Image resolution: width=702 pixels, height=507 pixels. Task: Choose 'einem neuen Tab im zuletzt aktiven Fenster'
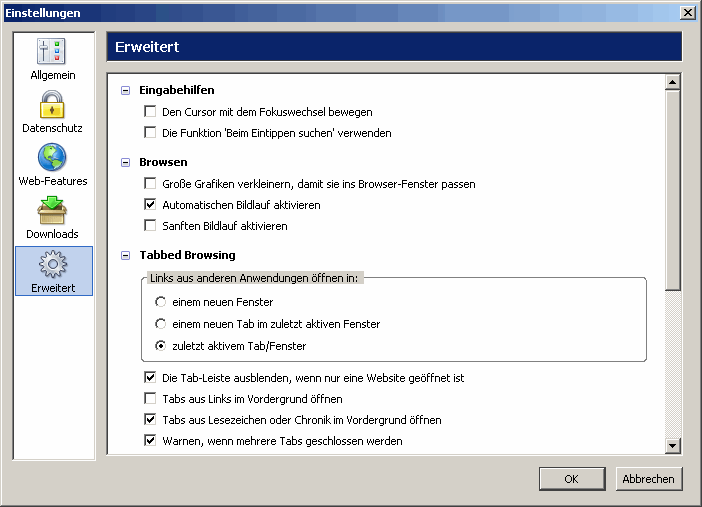[x=160, y=324]
